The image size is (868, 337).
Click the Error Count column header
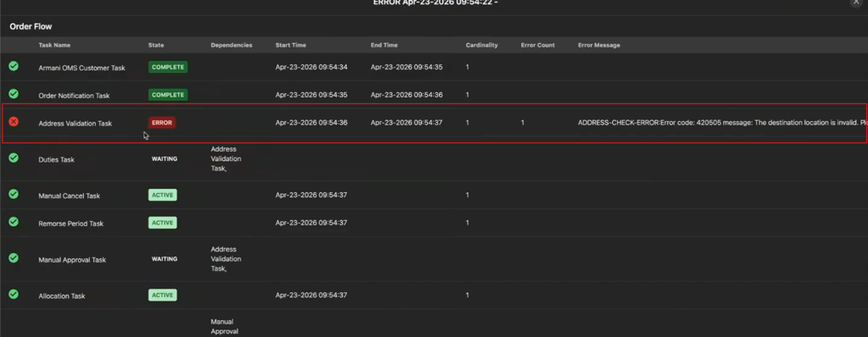coord(537,46)
